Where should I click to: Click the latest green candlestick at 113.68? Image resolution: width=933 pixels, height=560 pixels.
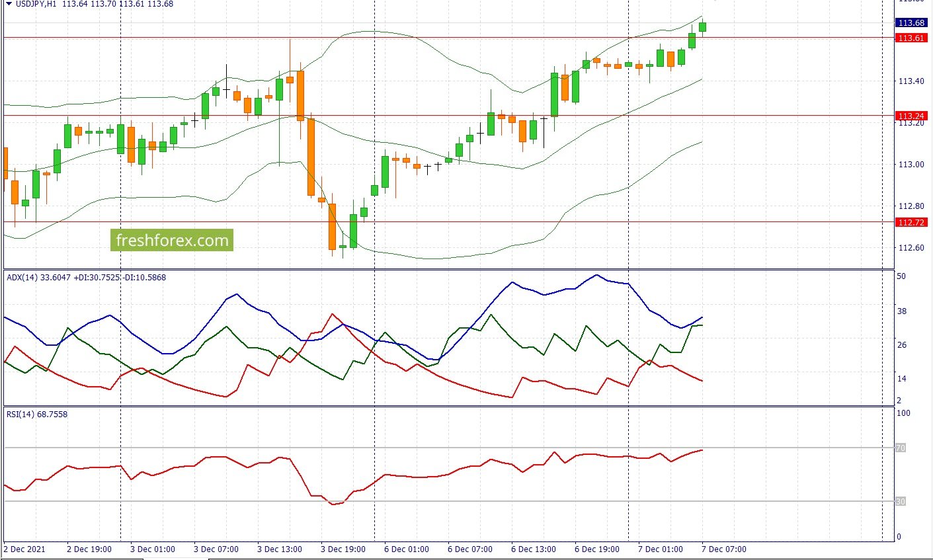pyautogui.click(x=702, y=26)
